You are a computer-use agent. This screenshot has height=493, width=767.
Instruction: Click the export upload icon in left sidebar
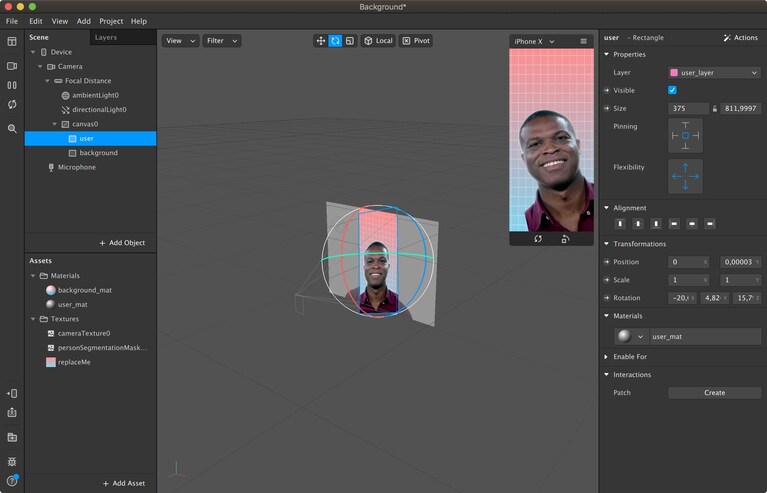click(12, 413)
